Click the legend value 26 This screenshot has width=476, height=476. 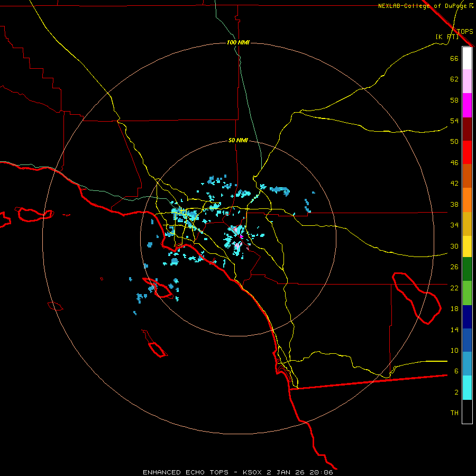pyautogui.click(x=454, y=267)
